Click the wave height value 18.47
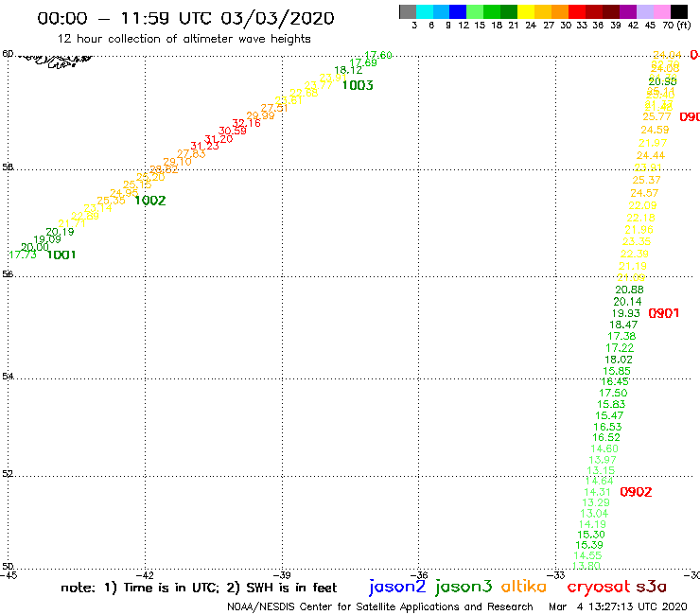This screenshot has width=700, height=615. (x=623, y=325)
